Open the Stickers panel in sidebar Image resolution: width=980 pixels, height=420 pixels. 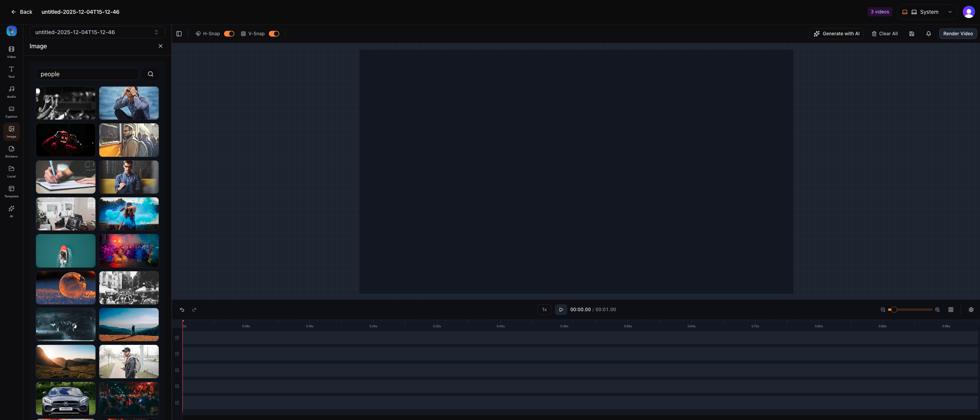pos(11,151)
